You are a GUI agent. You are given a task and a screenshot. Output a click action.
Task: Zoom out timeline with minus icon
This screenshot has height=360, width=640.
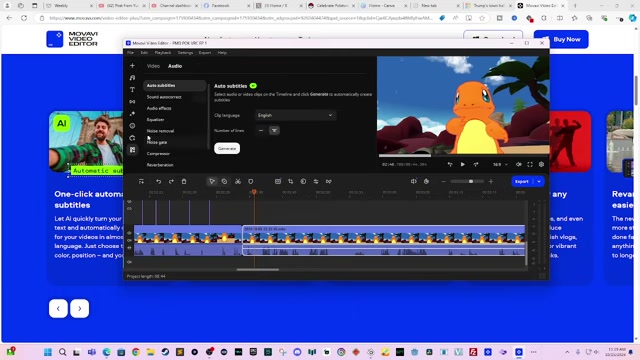tap(444, 182)
